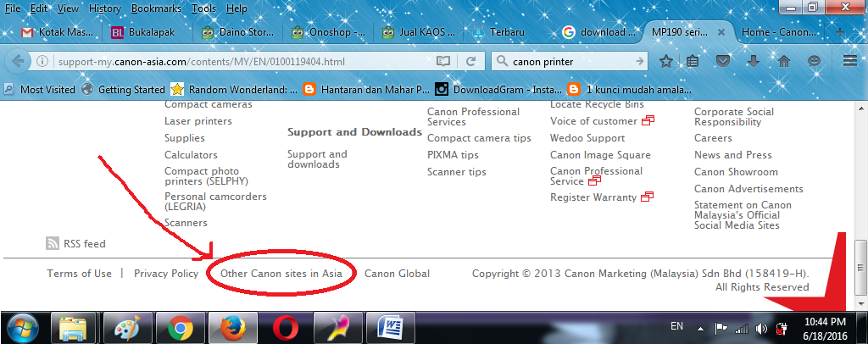Open the Tools menu
Screen dimensions: 868x344
click(203, 8)
